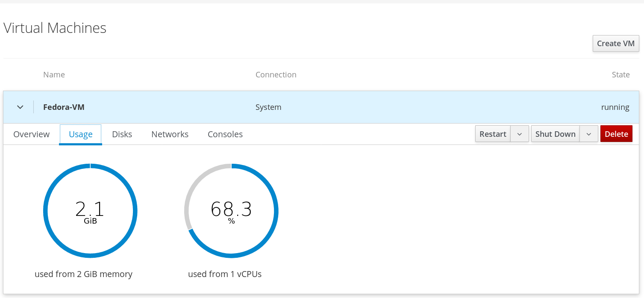Click the Fedora-VM name

[x=64, y=107]
